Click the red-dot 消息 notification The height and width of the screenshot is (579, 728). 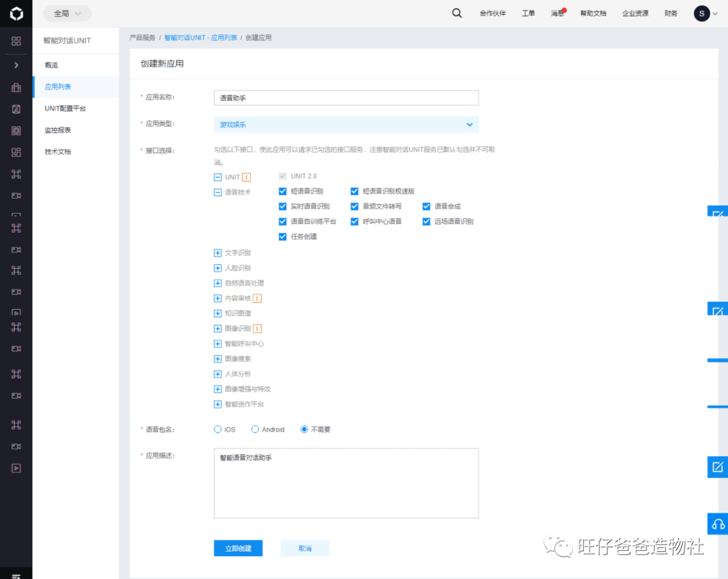coord(558,13)
